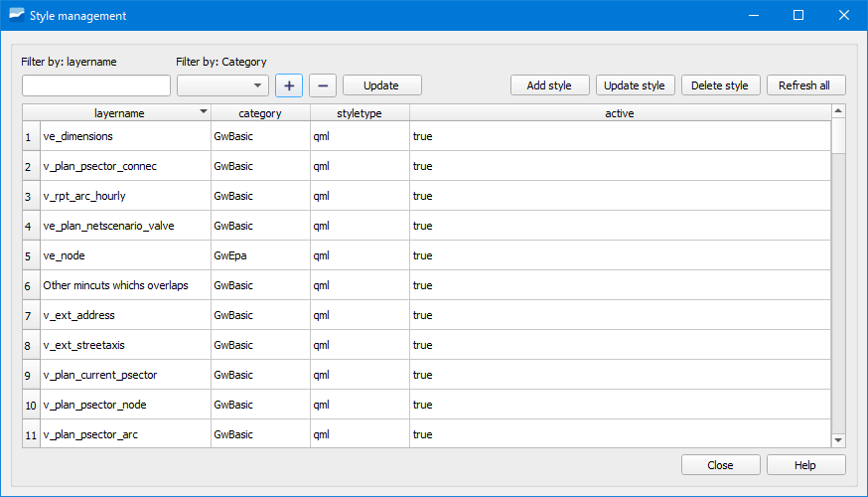Click the minus icon button

(x=323, y=85)
